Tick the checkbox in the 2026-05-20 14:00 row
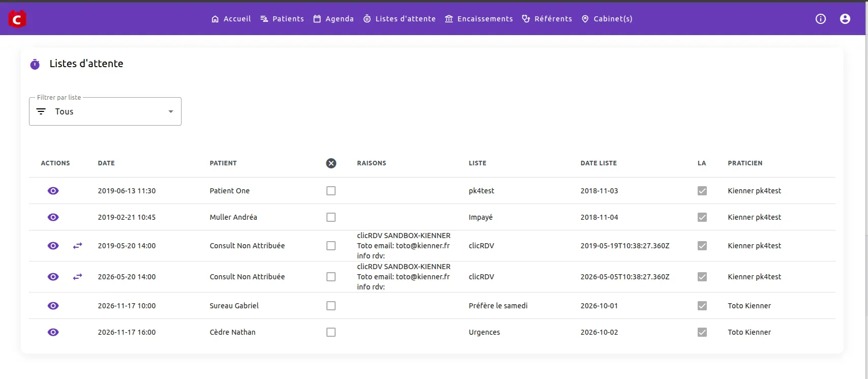The width and height of the screenshot is (868, 379). click(x=331, y=277)
